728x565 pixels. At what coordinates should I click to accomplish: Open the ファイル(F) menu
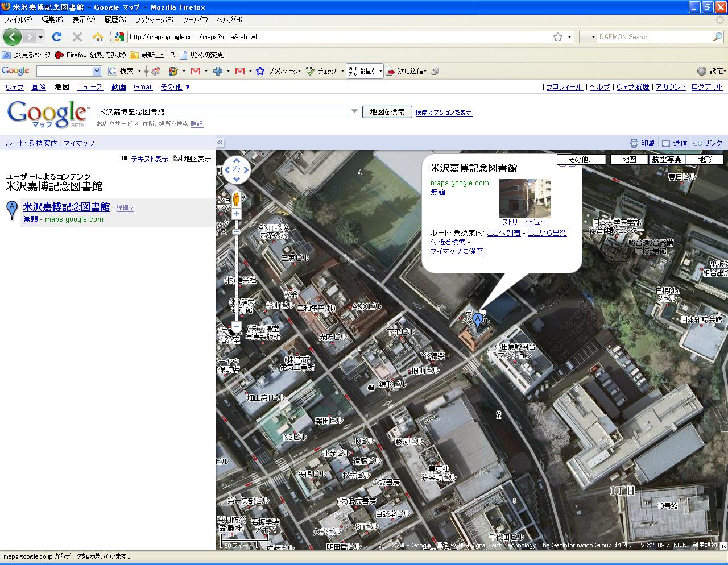pos(18,20)
